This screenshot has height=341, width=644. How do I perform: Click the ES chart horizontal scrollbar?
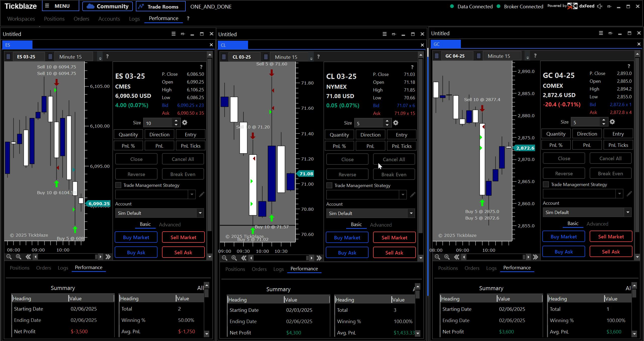(68, 257)
